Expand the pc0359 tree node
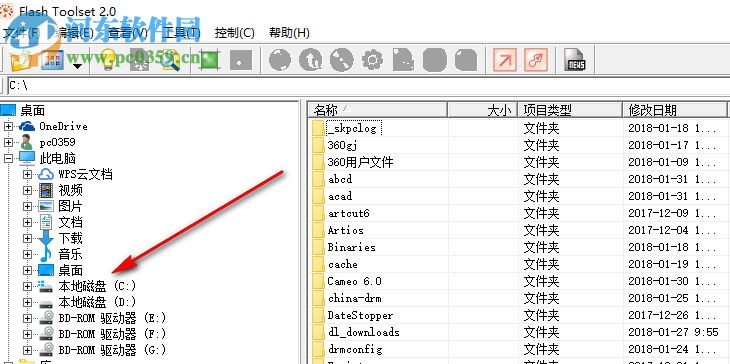 pos(8,142)
